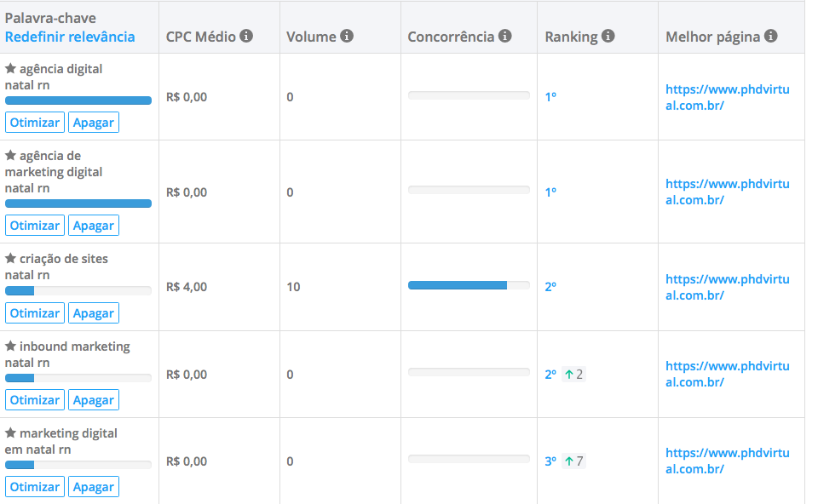Click the Concorrência bar for criação de sites

click(469, 285)
